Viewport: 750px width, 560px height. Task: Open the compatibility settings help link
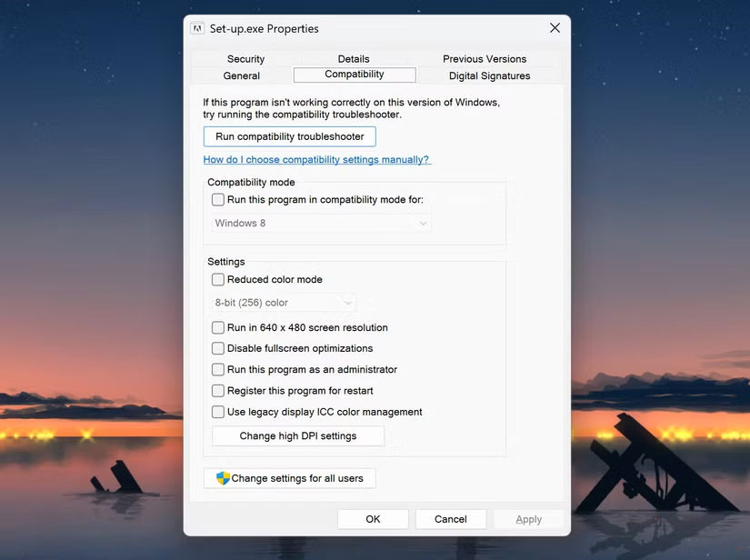[x=316, y=158]
